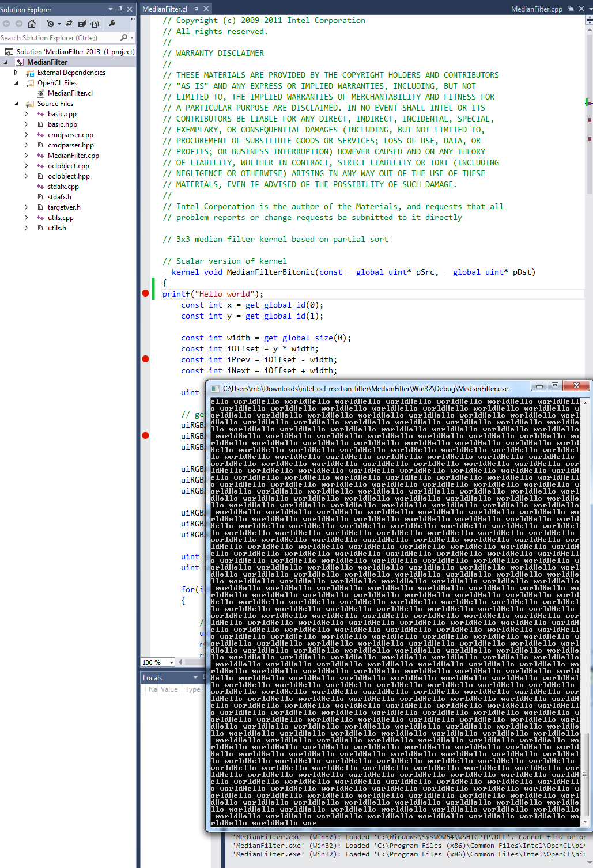Viewport: 593px width, 868px height.
Task: Toggle auto-hide pin on Solution Explorer panel
Action: (x=120, y=9)
